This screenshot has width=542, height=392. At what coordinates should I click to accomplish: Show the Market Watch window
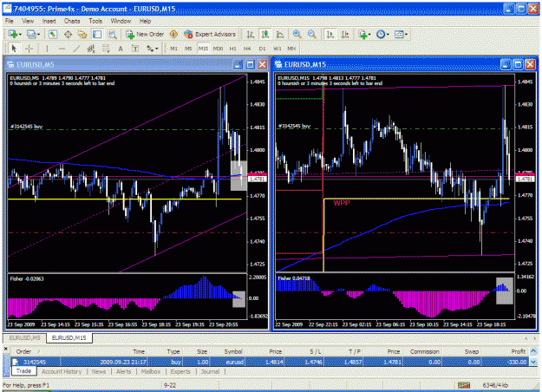pos(53,34)
